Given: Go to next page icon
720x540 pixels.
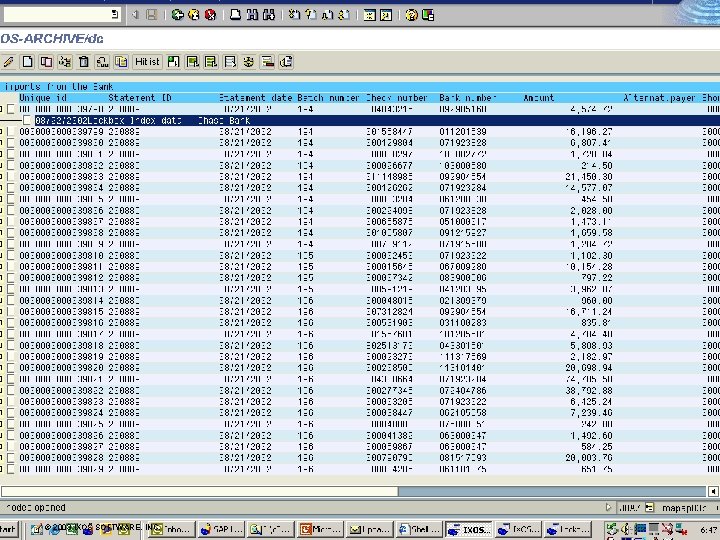Looking at the screenshot, I should (x=327, y=15).
